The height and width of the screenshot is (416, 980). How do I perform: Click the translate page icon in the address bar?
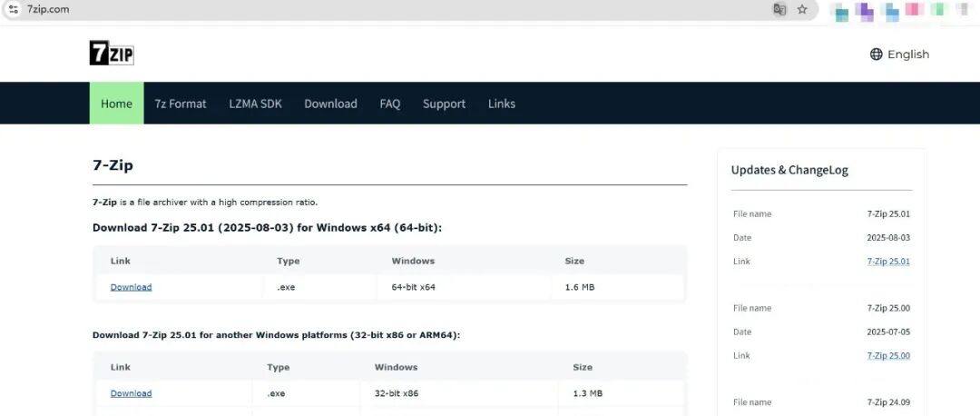[779, 9]
